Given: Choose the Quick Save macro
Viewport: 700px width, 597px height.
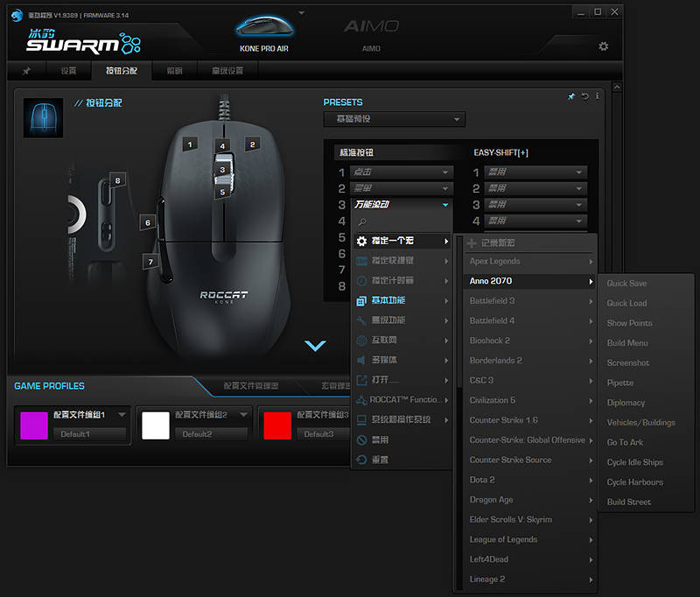Looking at the screenshot, I should pyautogui.click(x=646, y=284).
